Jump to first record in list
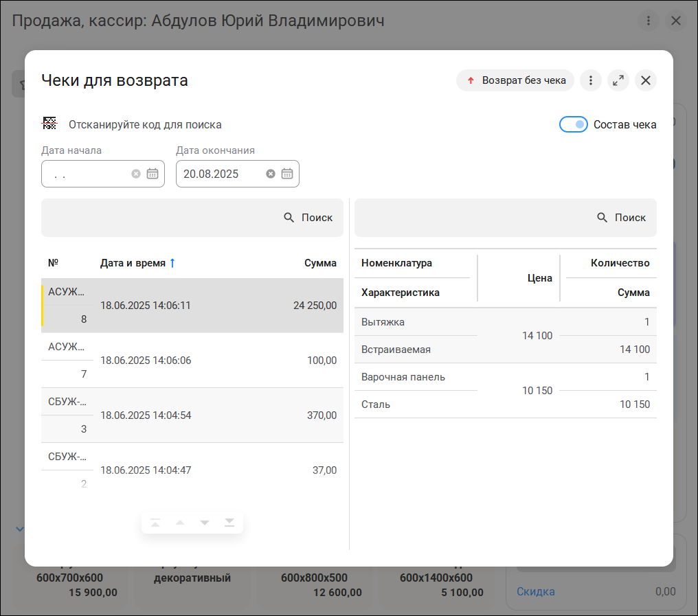This screenshot has height=616, width=698. [x=155, y=523]
